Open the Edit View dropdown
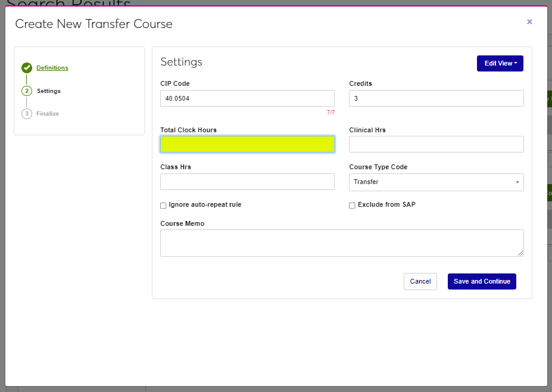This screenshot has width=552, height=392. pyautogui.click(x=500, y=63)
